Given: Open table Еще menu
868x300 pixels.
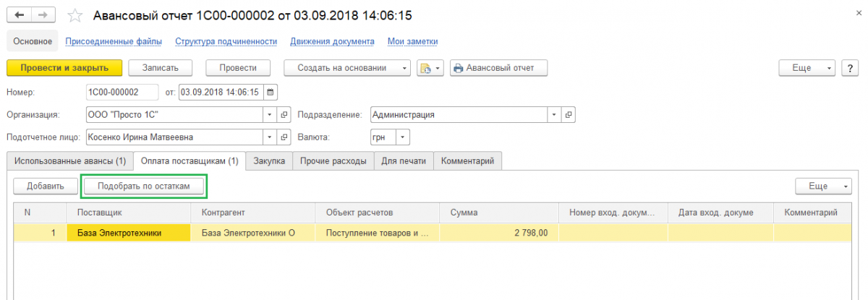Looking at the screenshot, I should pyautogui.click(x=824, y=186).
